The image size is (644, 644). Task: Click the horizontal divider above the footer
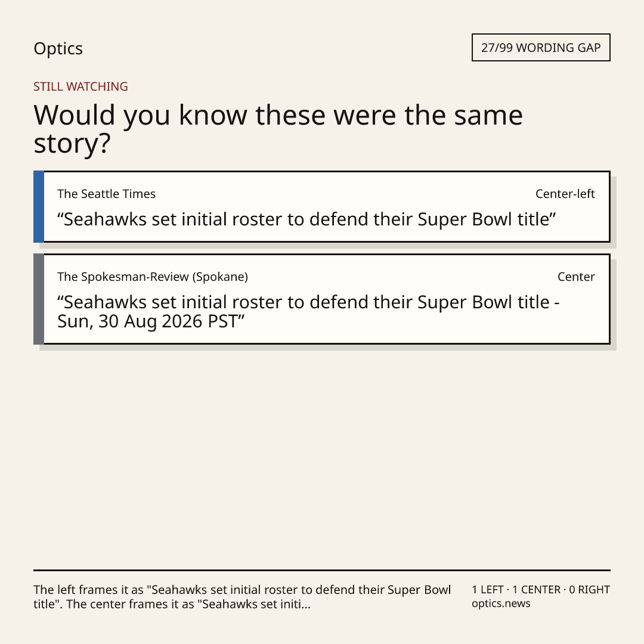tap(322, 570)
